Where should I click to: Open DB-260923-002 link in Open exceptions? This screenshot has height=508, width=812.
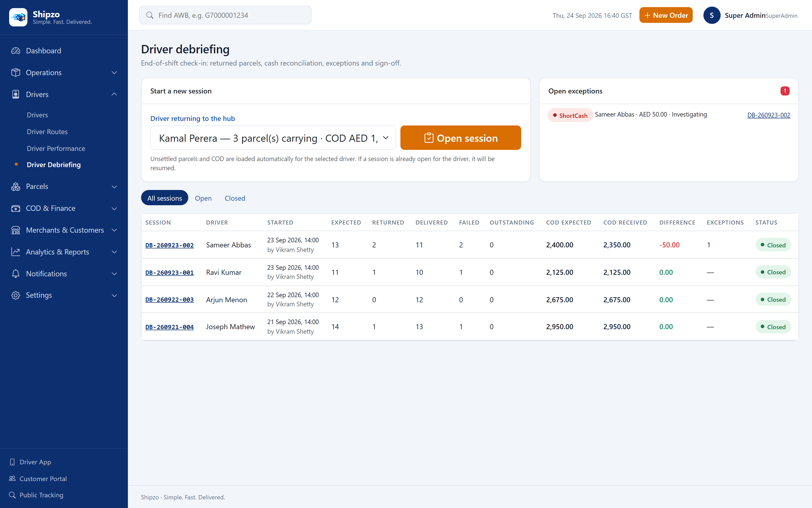[x=769, y=115]
